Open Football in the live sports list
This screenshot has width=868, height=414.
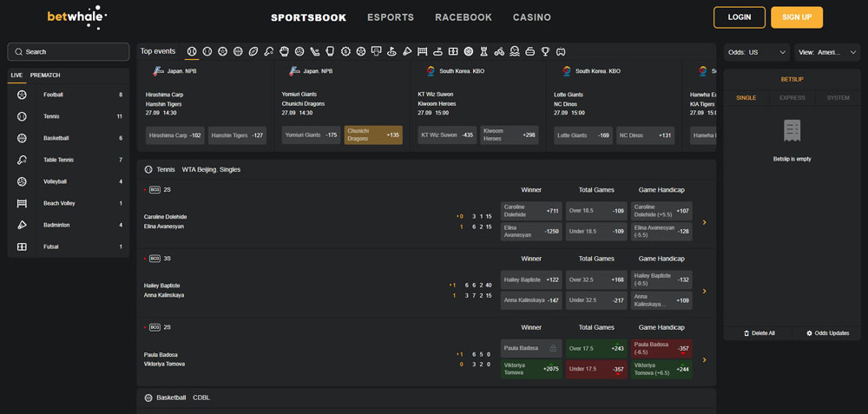point(69,95)
